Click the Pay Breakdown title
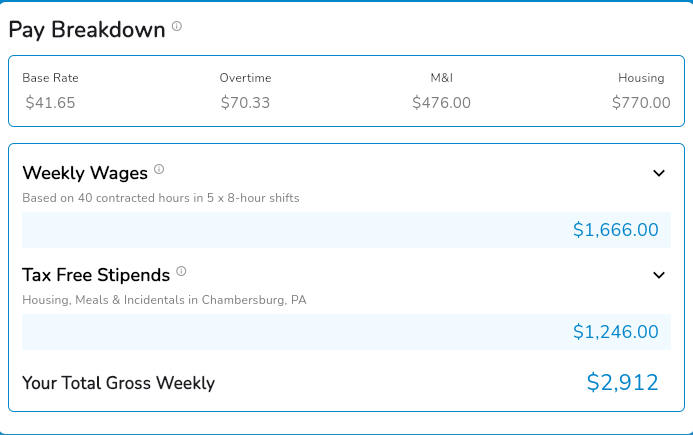The height and width of the screenshot is (435, 693). click(87, 29)
